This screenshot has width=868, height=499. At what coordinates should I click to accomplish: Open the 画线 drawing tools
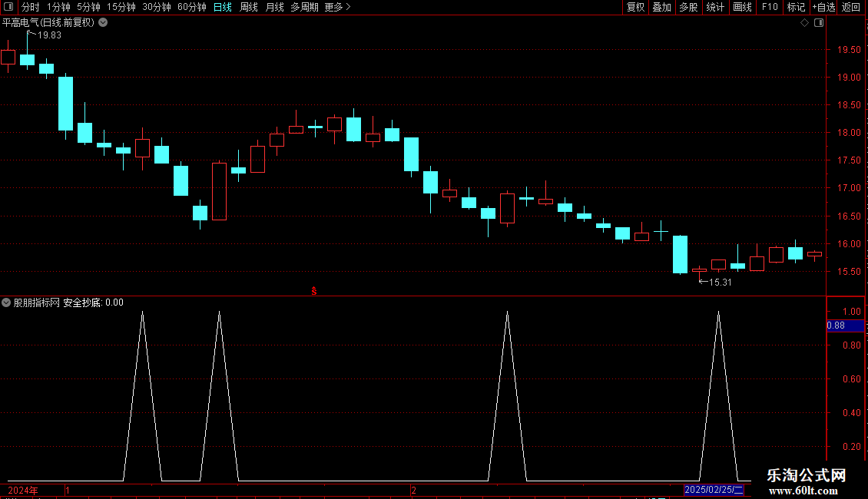(742, 7)
